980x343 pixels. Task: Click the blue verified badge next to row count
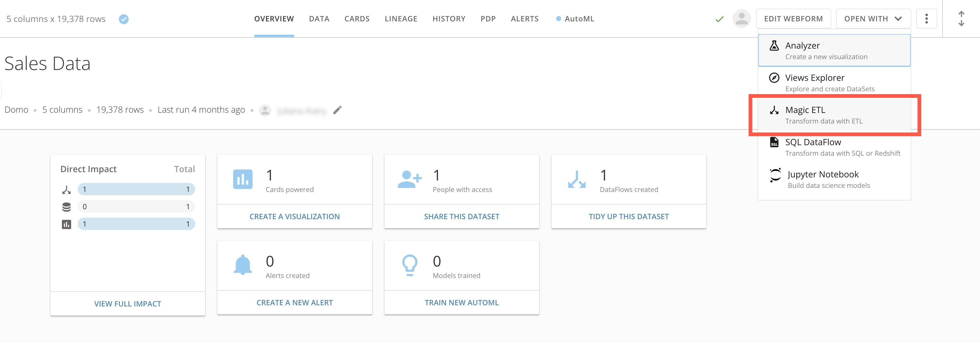[x=123, y=19]
